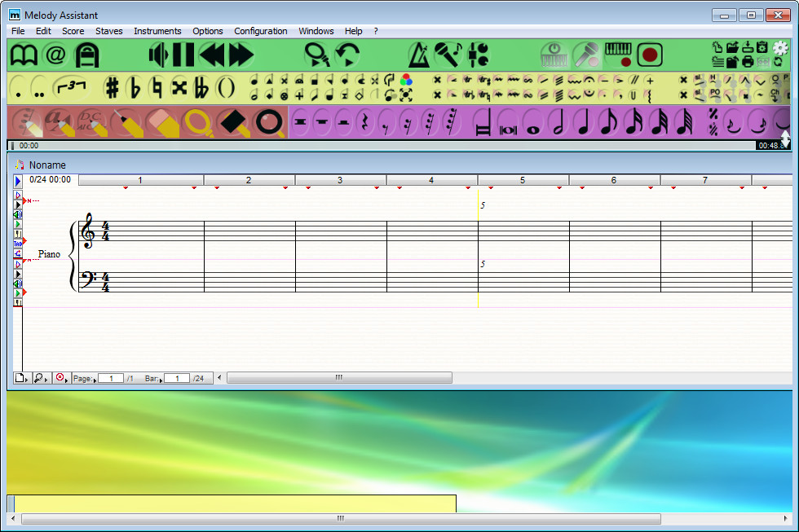Open the jukebox icon in green toolbar

(x=87, y=55)
